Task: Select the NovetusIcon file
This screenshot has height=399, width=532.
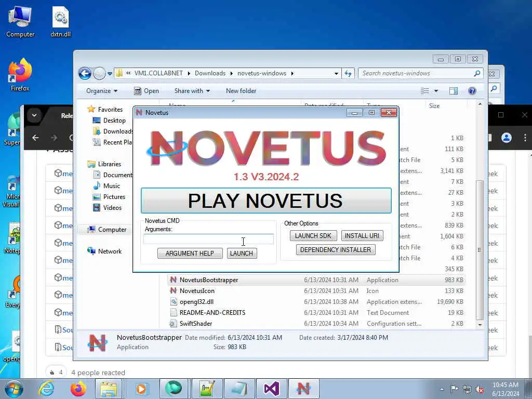Action: click(197, 291)
